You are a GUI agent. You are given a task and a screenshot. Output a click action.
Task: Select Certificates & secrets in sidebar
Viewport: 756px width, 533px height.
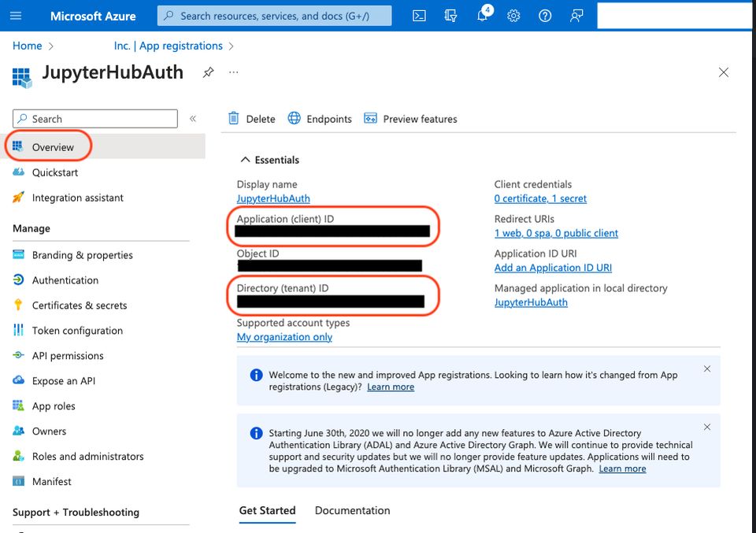point(79,305)
